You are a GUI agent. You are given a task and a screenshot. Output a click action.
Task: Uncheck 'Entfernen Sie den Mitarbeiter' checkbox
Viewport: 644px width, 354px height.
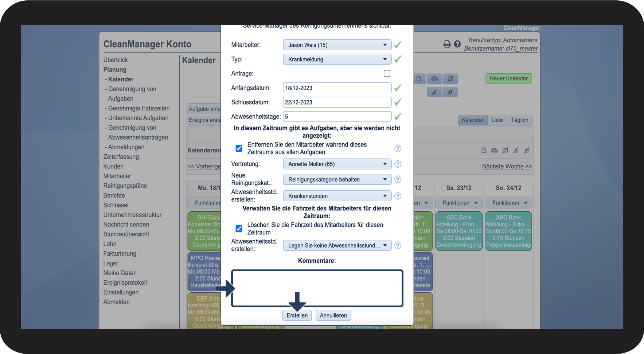click(x=239, y=148)
